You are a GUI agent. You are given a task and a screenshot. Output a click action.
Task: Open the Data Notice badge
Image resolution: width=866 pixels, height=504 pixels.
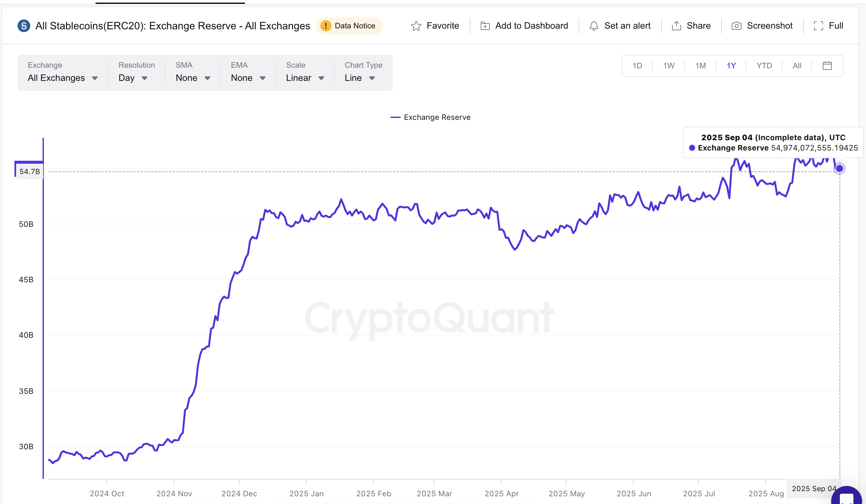pyautogui.click(x=348, y=26)
